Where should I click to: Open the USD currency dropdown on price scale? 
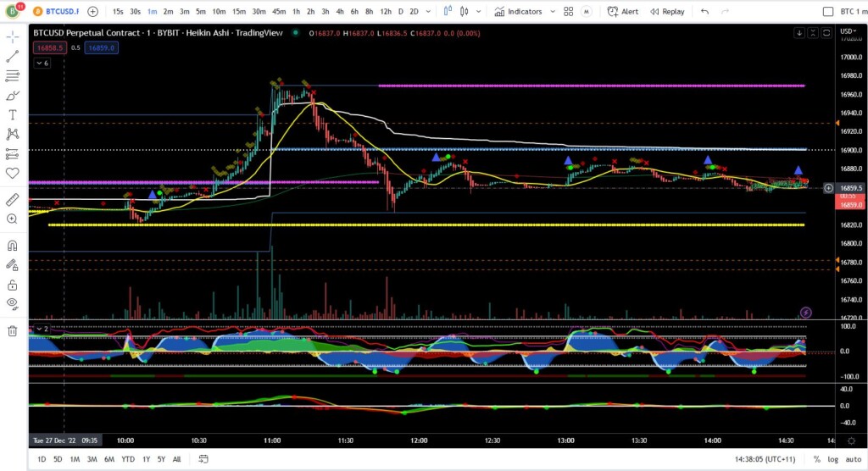pyautogui.click(x=848, y=32)
